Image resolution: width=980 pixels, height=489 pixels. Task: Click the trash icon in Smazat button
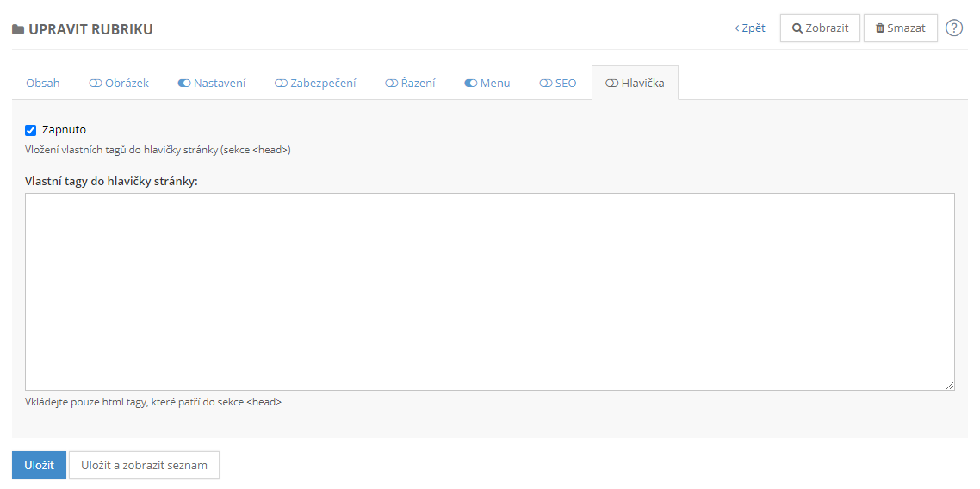coord(879,28)
